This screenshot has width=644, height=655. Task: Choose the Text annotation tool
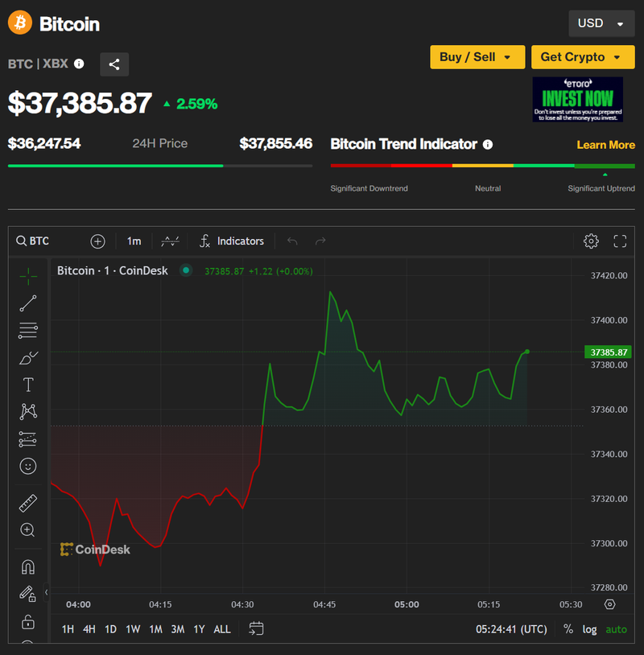pyautogui.click(x=28, y=385)
